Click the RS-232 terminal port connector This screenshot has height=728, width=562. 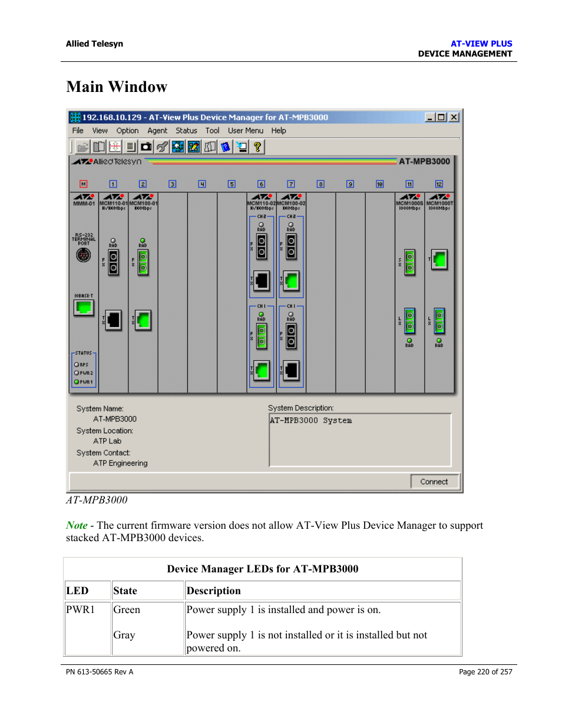pos(84,255)
